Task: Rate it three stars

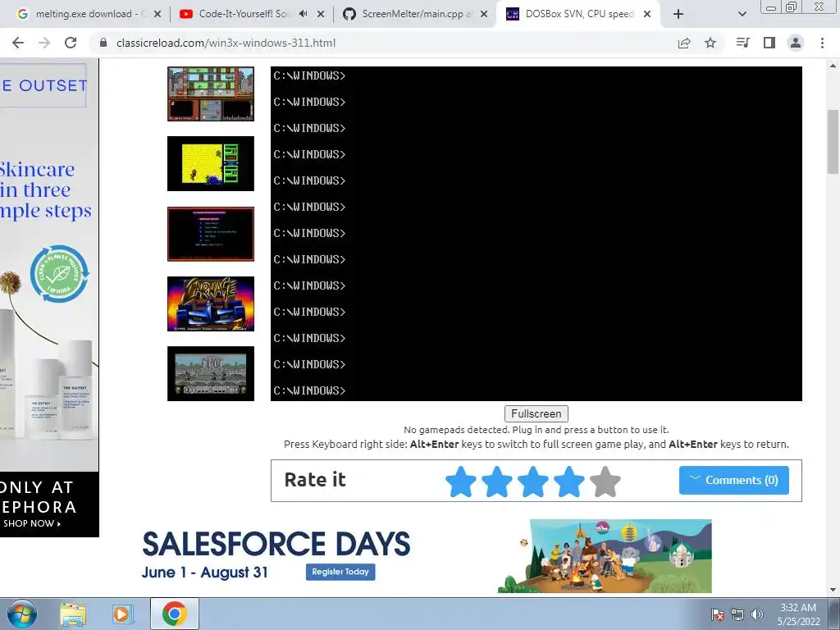Action: point(533,481)
